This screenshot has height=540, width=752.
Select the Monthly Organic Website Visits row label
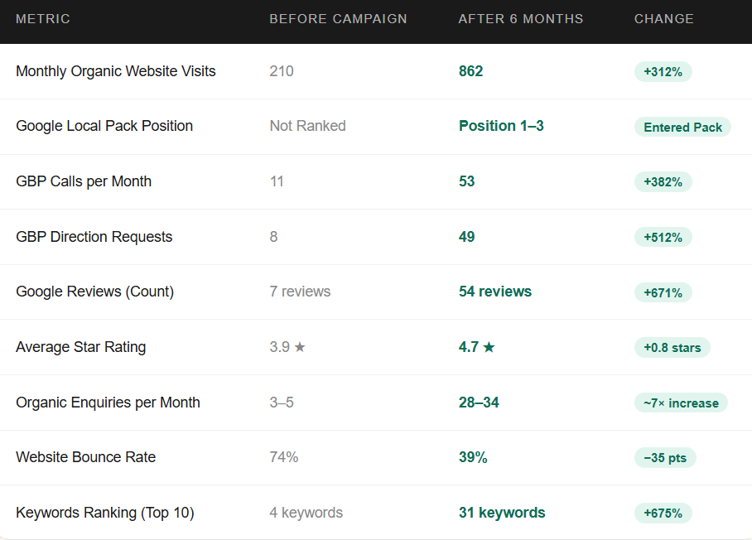coord(116,71)
